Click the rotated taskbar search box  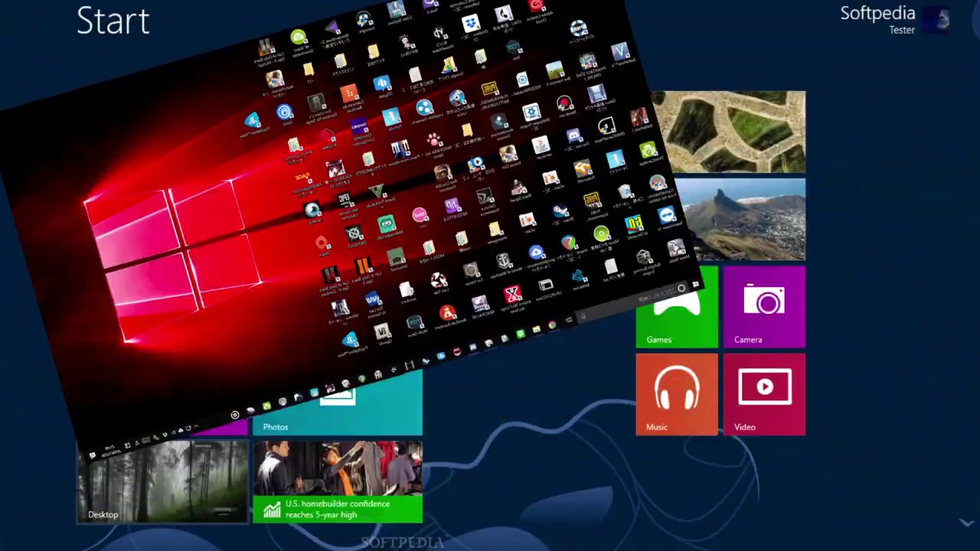click(x=631, y=301)
